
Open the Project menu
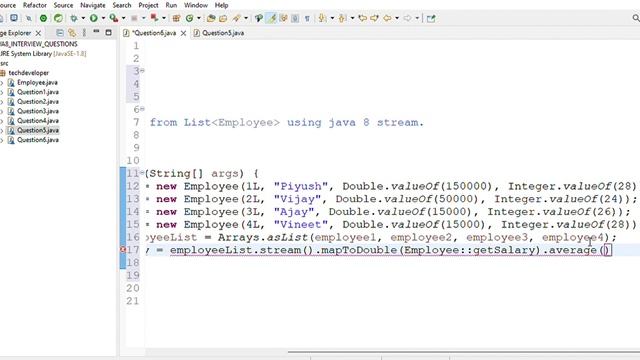(148, 5)
